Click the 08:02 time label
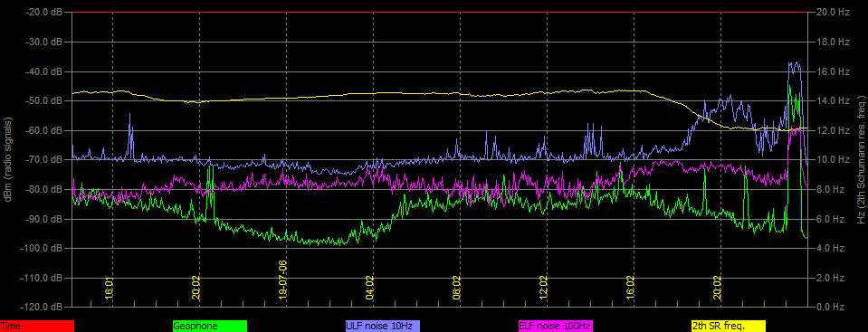The image size is (868, 332). (457, 289)
